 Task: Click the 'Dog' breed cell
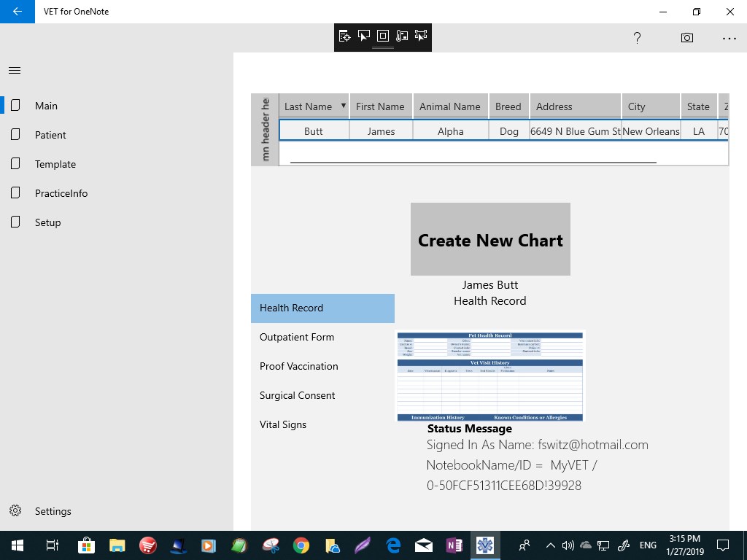tap(508, 131)
